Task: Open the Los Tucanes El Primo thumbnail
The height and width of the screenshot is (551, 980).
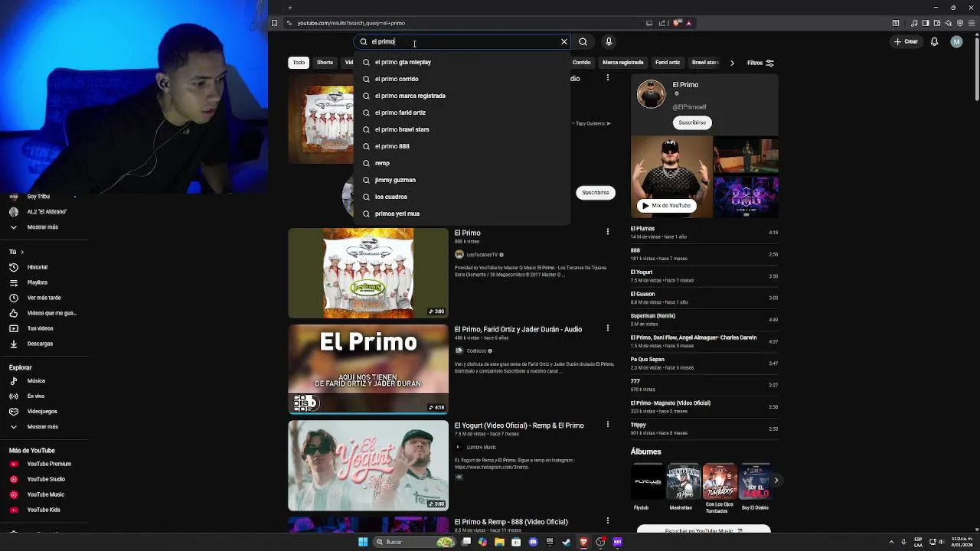Action: 368,272
